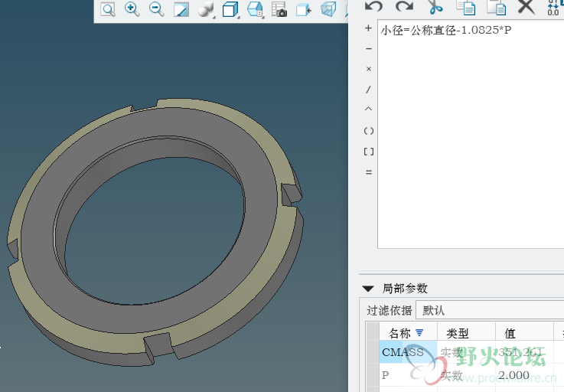The image size is (564, 392).
Task: Click the Paste icon in relations toolbar
Action: 497,7
